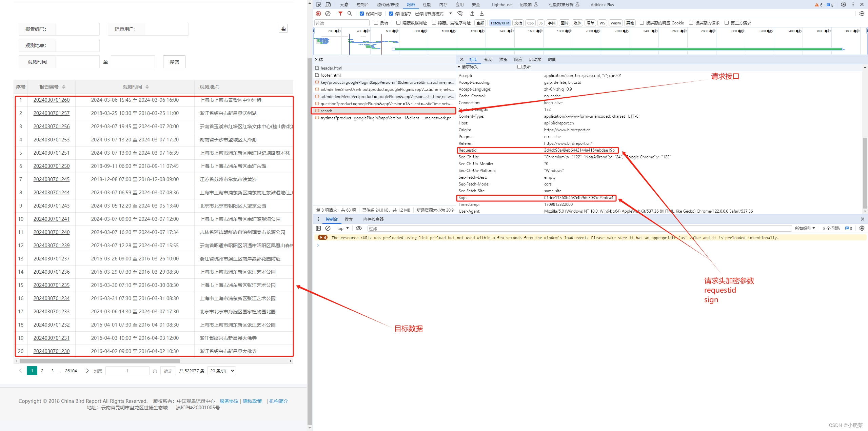Open network panel settings gear
This screenshot has height=431, width=868.
click(x=862, y=14)
